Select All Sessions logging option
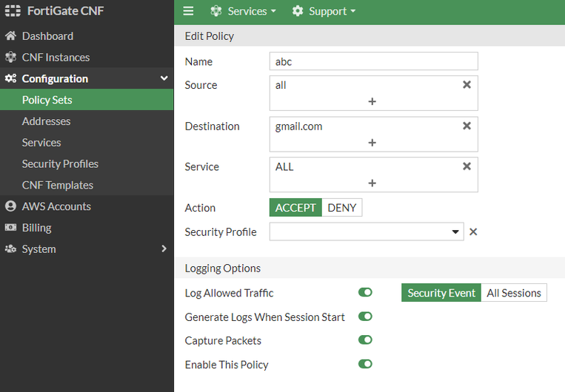565x392 pixels. (514, 293)
